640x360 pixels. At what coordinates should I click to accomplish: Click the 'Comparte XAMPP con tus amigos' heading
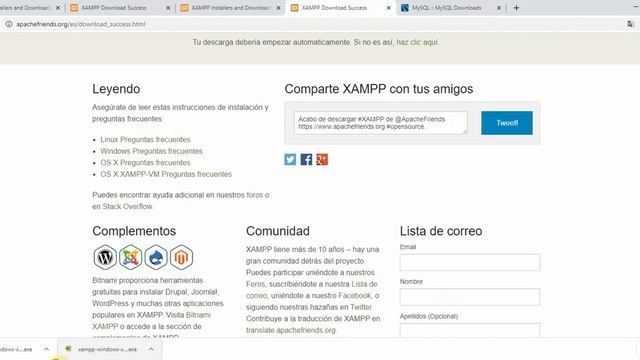379,89
